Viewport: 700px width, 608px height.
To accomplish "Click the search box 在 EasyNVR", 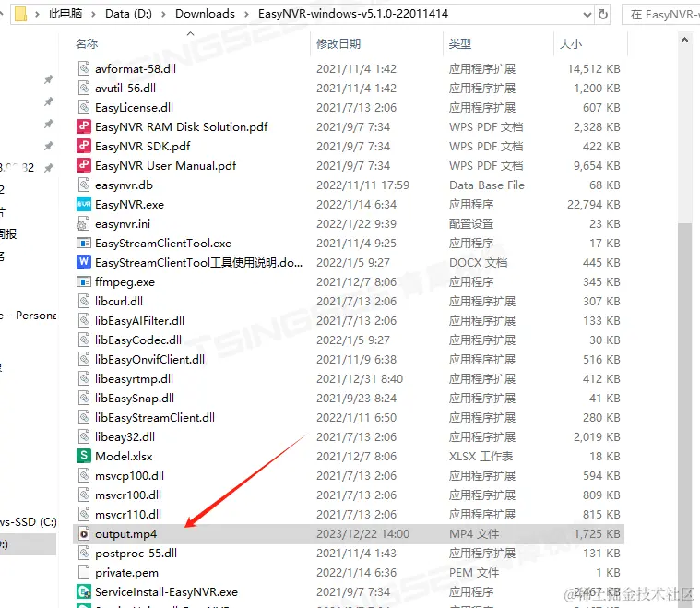I will pyautogui.click(x=661, y=14).
